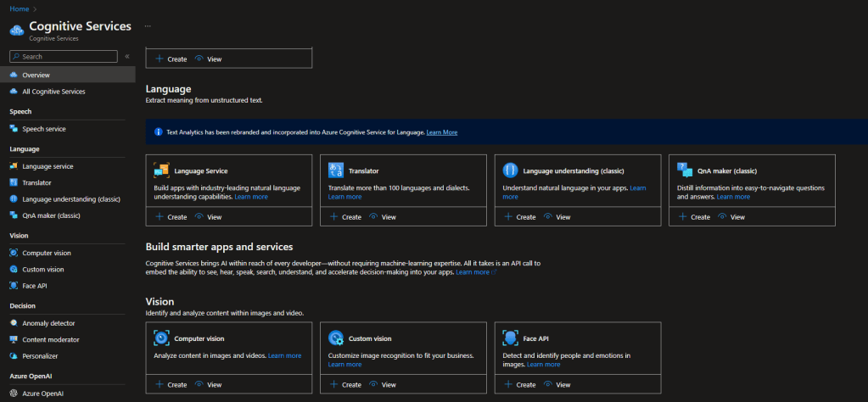Image resolution: width=868 pixels, height=402 pixels.
Task: Click the Translator card icon
Action: [x=335, y=170]
